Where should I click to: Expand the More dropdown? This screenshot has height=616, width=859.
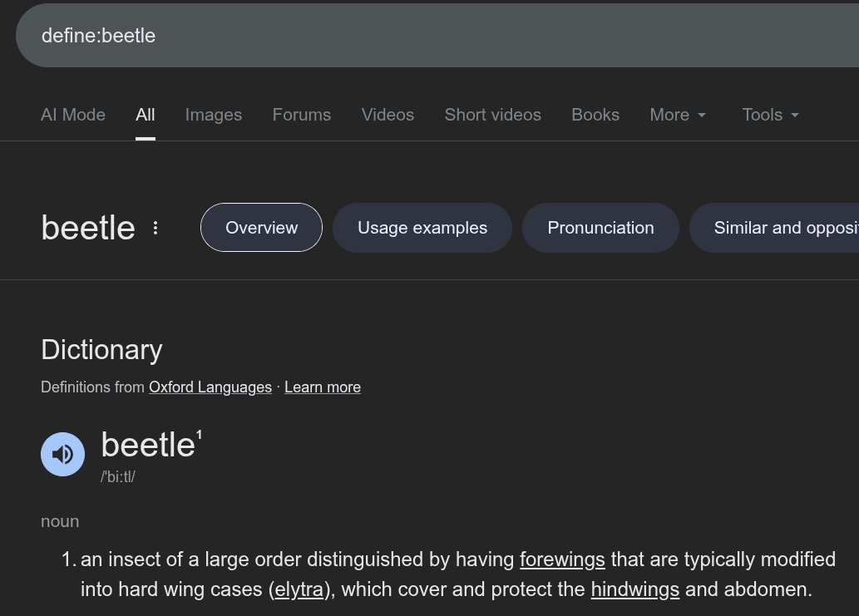[678, 115]
